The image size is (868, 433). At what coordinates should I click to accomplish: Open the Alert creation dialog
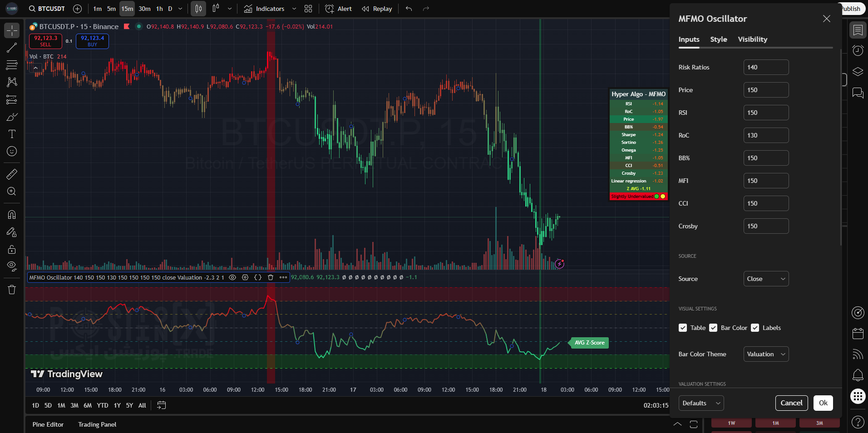click(339, 9)
